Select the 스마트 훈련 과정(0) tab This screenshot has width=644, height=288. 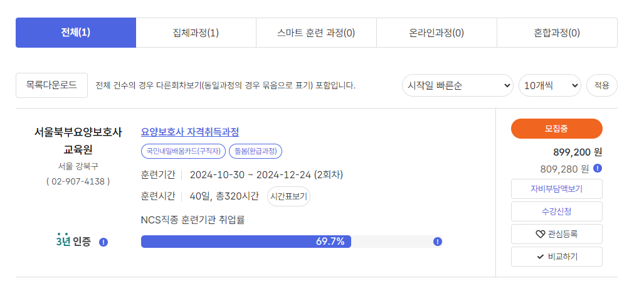pyautogui.click(x=316, y=33)
